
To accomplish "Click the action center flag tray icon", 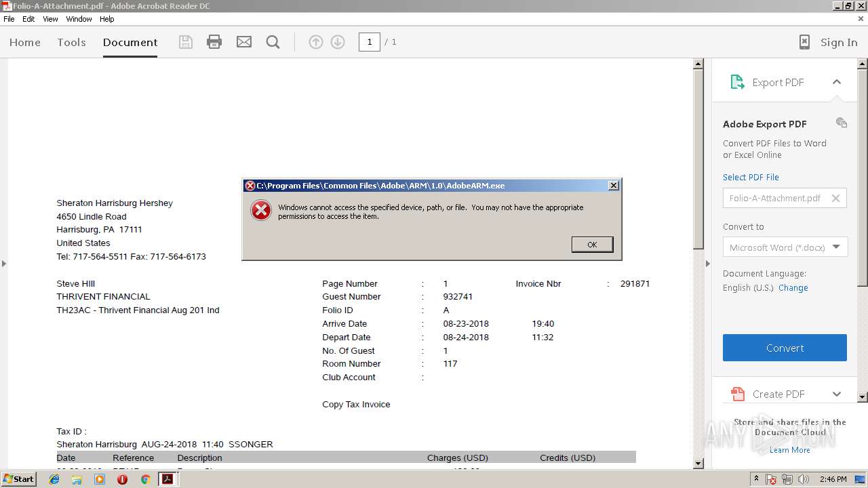I will click(771, 479).
